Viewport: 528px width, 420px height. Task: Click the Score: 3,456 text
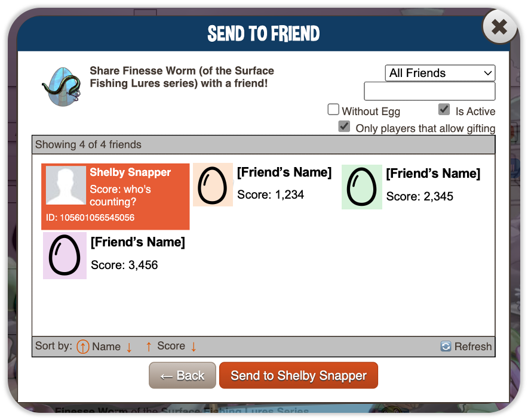click(x=124, y=265)
